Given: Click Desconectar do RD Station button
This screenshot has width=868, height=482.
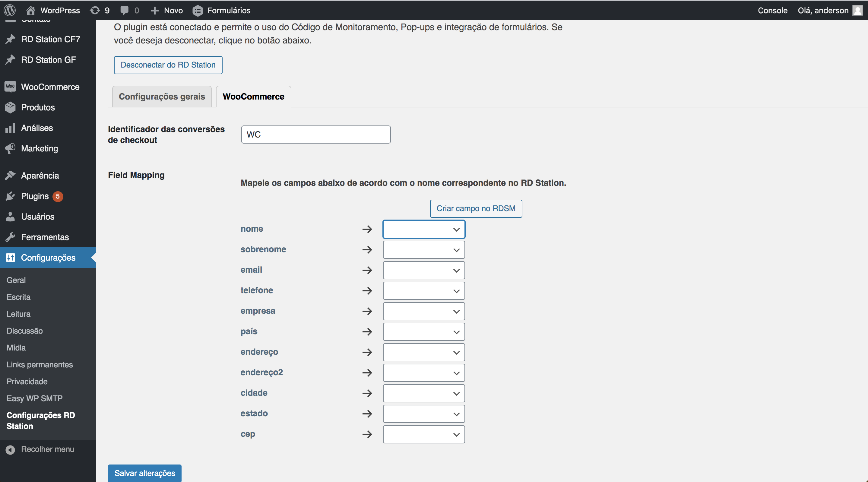Looking at the screenshot, I should click(x=168, y=65).
